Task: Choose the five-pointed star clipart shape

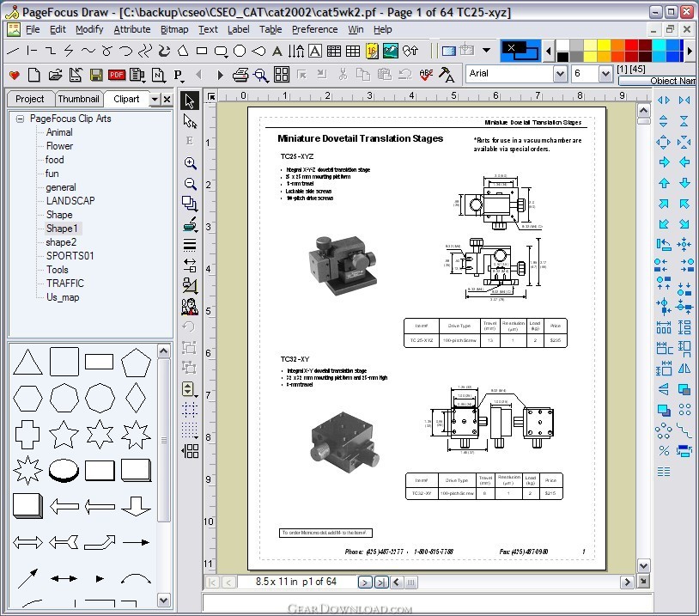Action: [64, 434]
